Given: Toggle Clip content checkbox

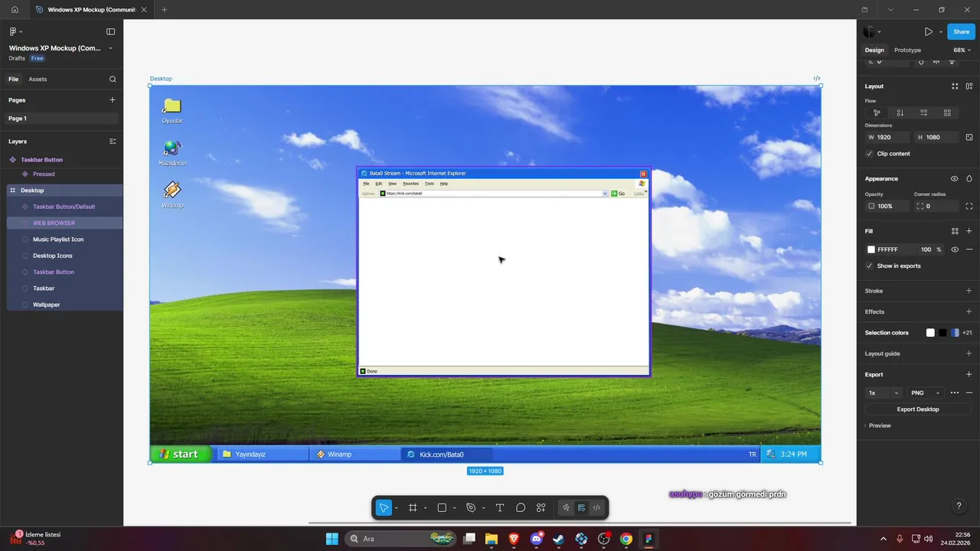Looking at the screenshot, I should point(869,154).
